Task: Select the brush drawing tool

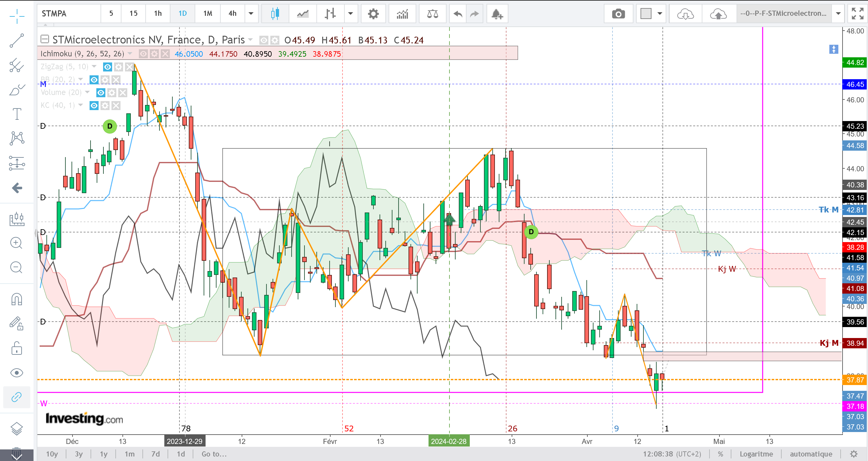Action: [17, 89]
